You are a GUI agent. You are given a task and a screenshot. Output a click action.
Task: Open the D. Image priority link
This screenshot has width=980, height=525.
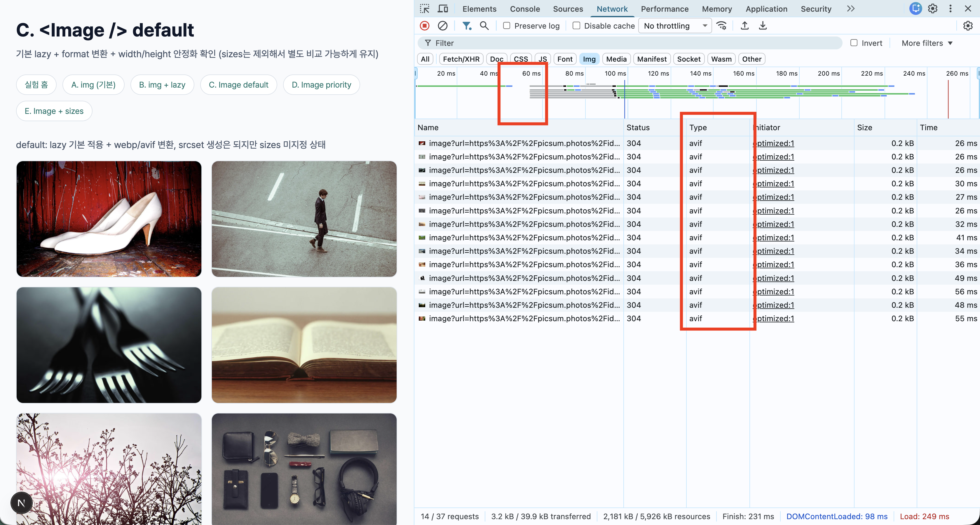pos(321,84)
